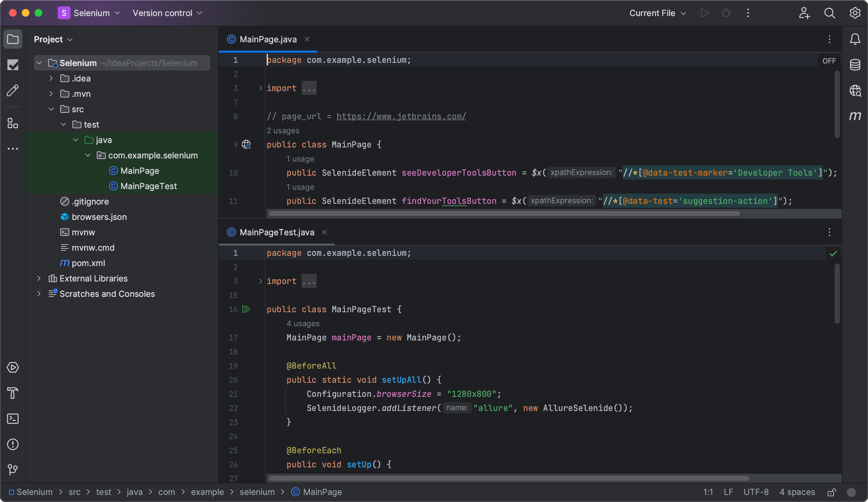Toggle the read-only lock in status bar
Viewport: 868px width, 502px height.
pos(831,492)
